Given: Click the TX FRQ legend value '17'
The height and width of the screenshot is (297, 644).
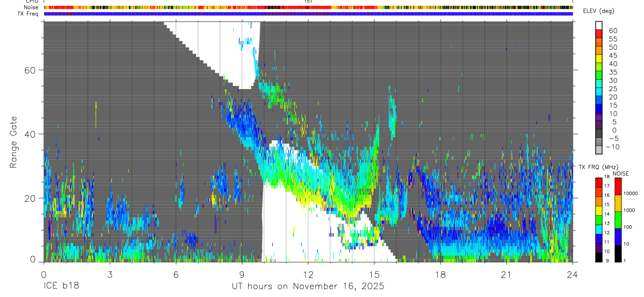Looking at the screenshot, I should (606, 185).
